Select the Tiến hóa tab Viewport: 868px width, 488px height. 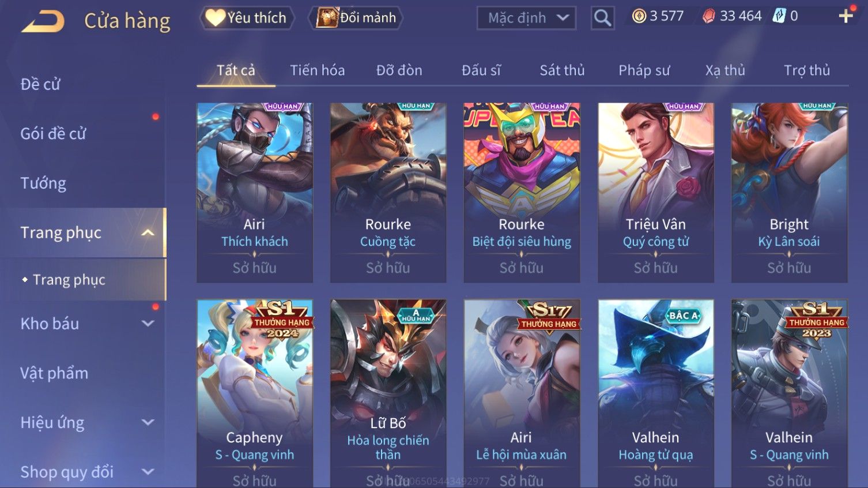point(317,70)
